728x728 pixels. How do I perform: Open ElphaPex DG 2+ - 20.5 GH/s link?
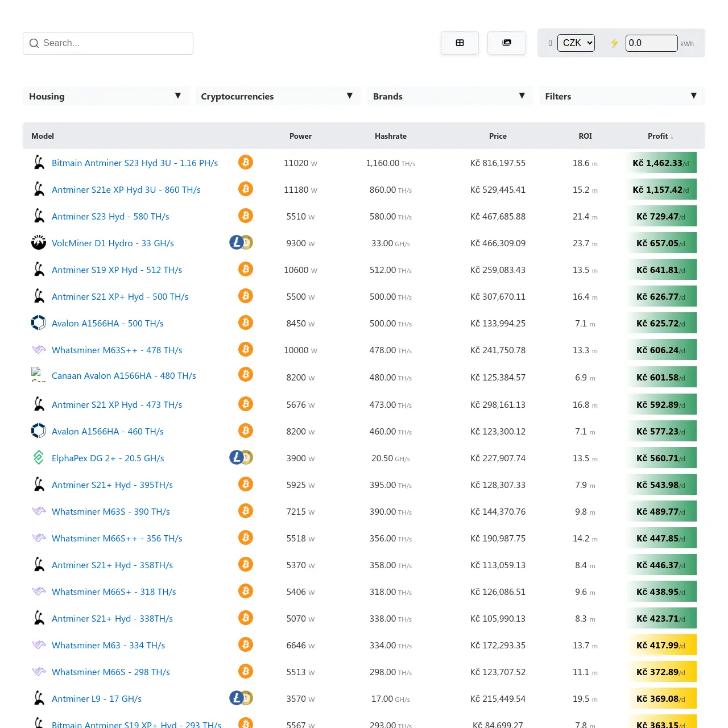tap(108, 458)
